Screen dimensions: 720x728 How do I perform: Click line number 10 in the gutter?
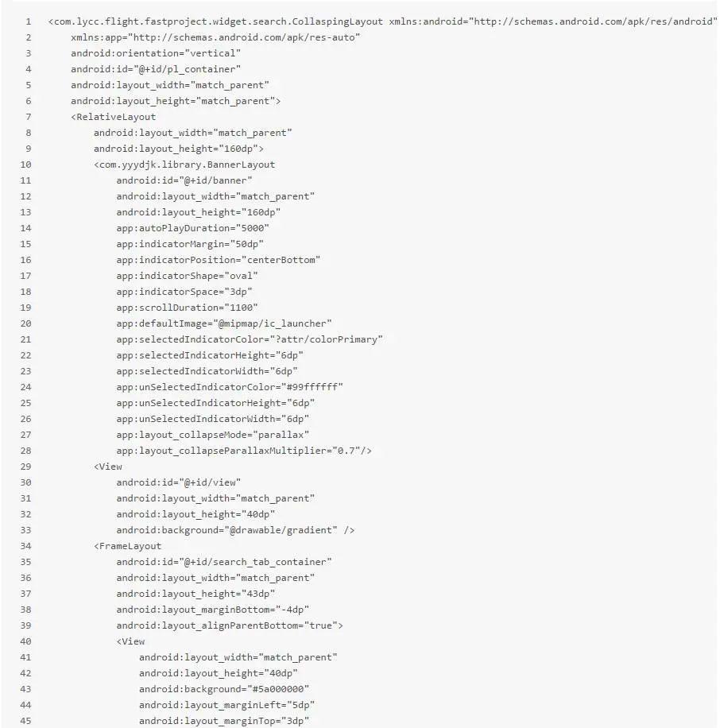25,165
